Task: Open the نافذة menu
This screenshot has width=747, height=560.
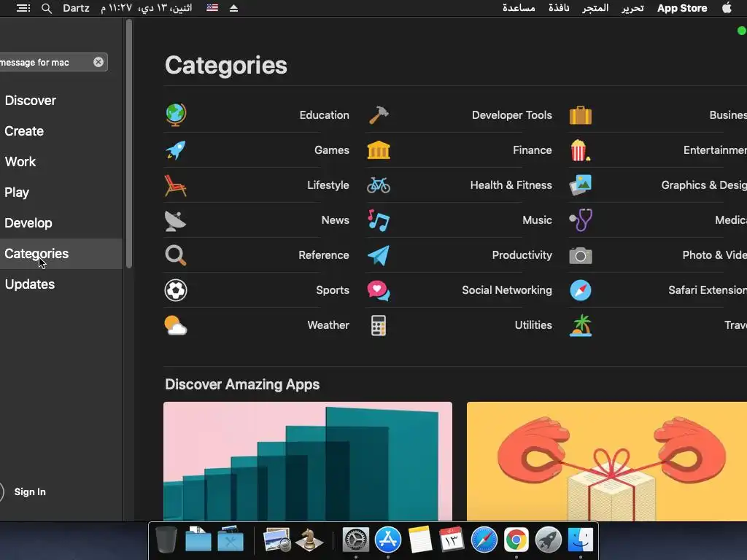Action: [x=559, y=8]
